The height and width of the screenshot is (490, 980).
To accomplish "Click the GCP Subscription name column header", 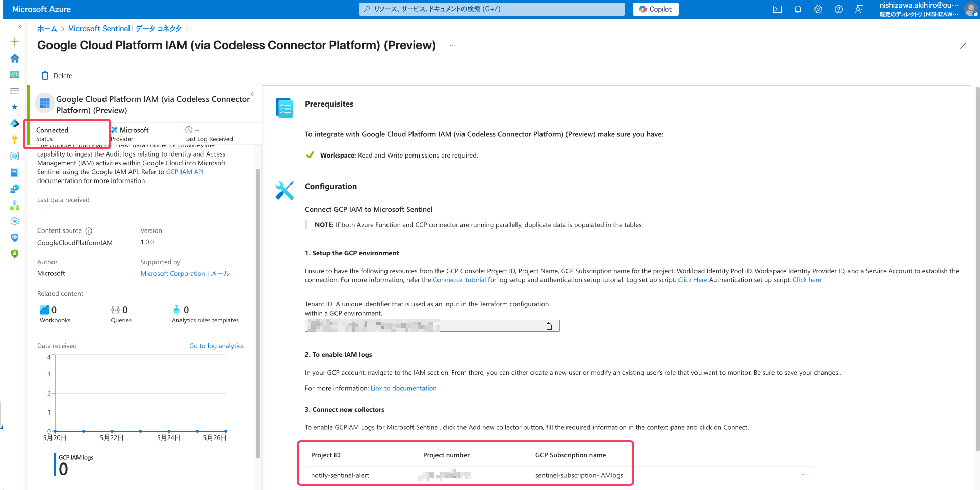I will coord(571,455).
